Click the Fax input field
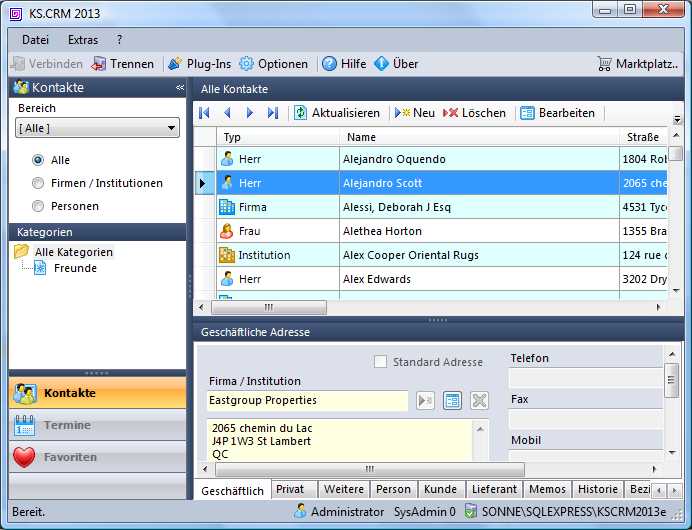The width and height of the screenshot is (692, 530). click(586, 419)
